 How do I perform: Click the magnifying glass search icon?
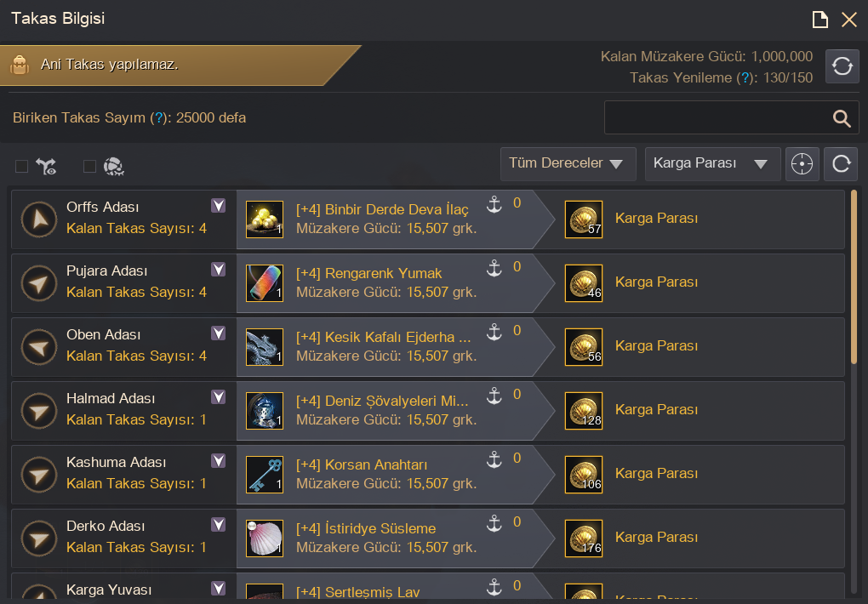click(x=842, y=118)
